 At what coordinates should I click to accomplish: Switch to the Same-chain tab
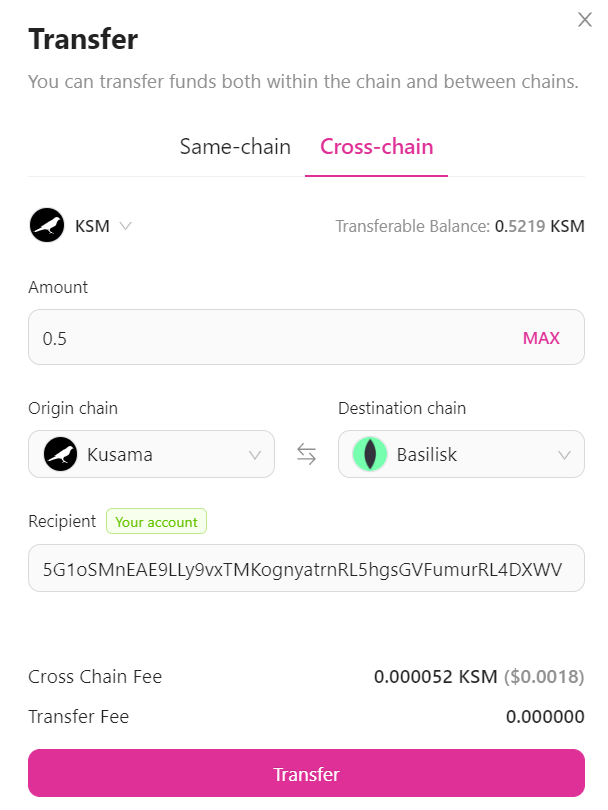pyautogui.click(x=235, y=147)
